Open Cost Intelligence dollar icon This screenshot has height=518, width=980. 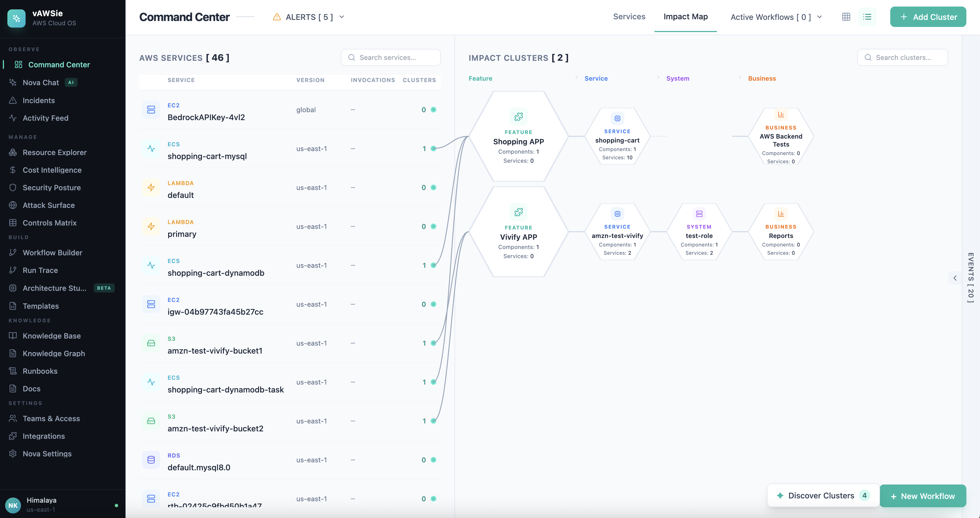13,170
